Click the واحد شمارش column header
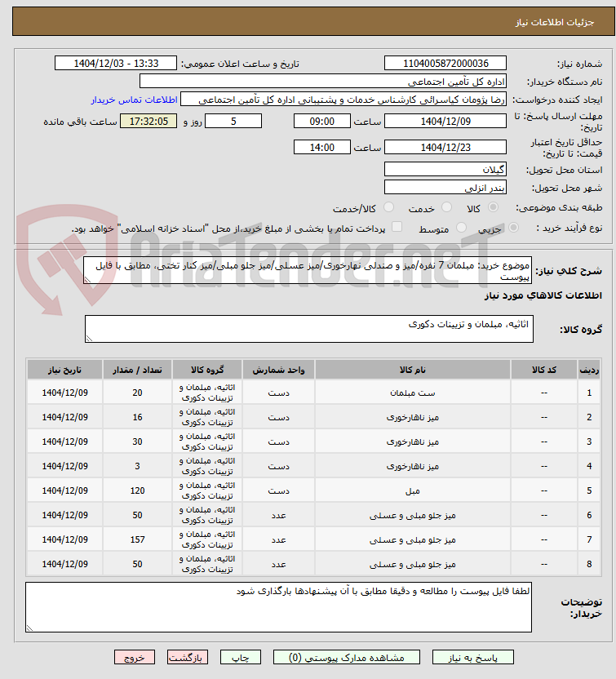This screenshot has width=616, height=679. (x=278, y=370)
